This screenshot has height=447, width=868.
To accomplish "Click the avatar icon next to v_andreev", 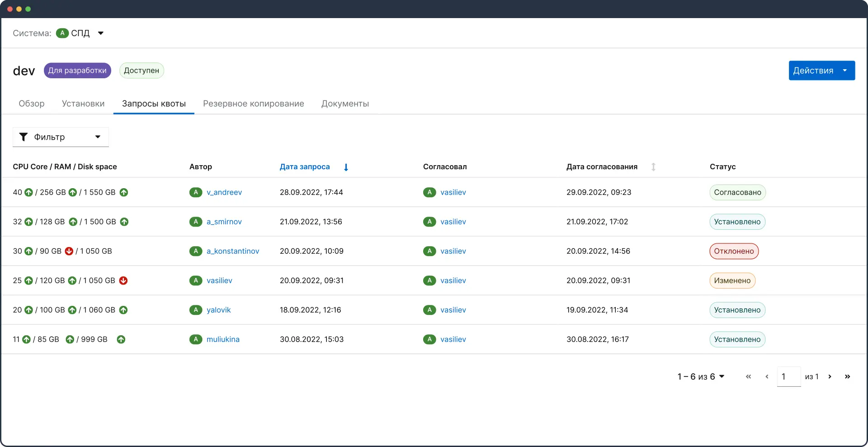I will coord(196,192).
